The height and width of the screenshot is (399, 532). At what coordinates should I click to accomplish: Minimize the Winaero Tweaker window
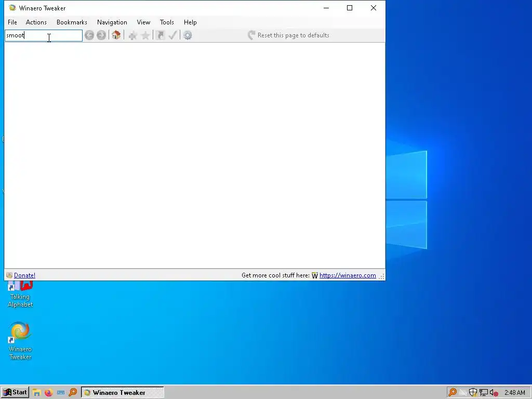(326, 8)
